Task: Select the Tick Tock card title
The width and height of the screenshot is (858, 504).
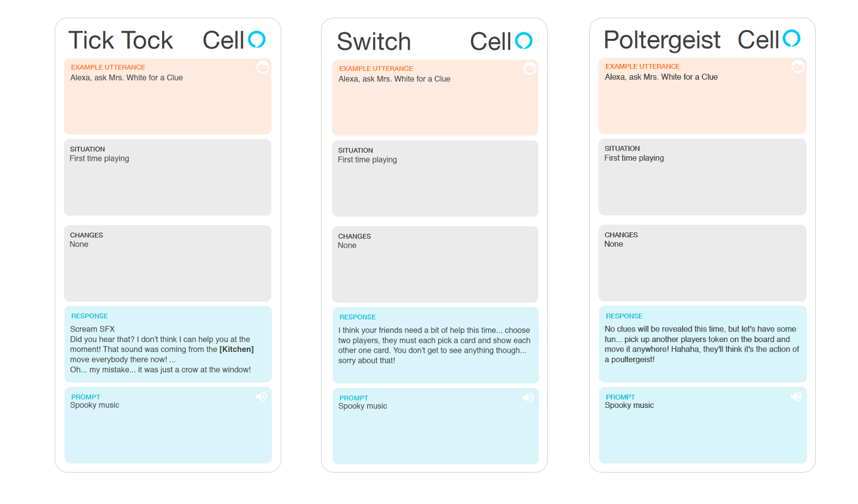Action: (121, 40)
